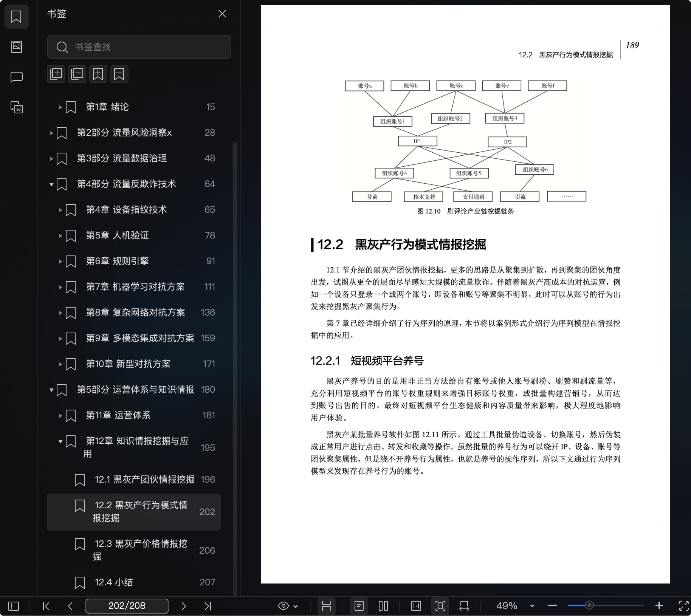This screenshot has height=616, width=691.
Task: Expand all bookmarks icon
Action: [56, 74]
